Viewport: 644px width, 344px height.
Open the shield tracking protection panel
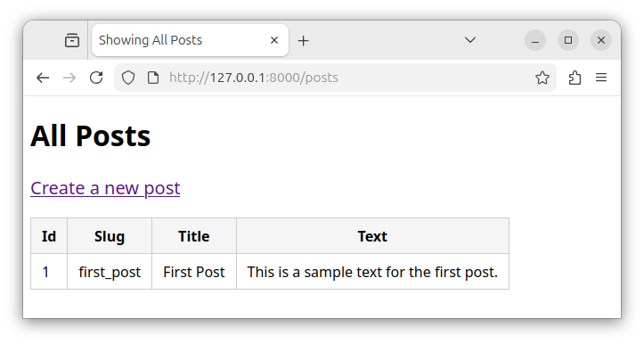128,78
